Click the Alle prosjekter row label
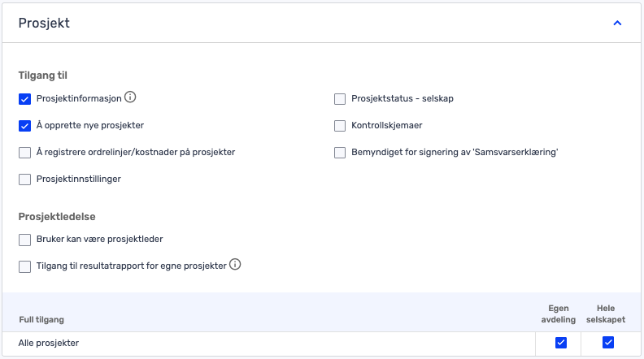 [x=49, y=343]
